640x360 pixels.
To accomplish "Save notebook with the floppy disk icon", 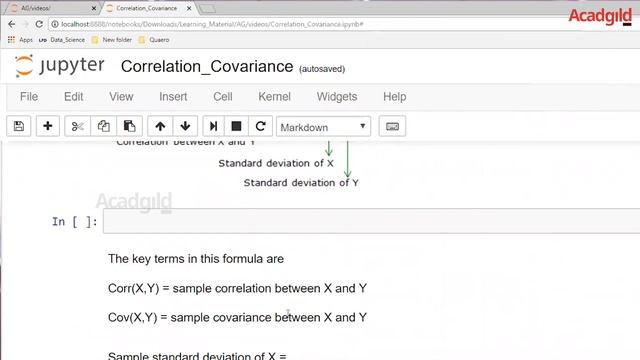I will (x=19, y=126).
